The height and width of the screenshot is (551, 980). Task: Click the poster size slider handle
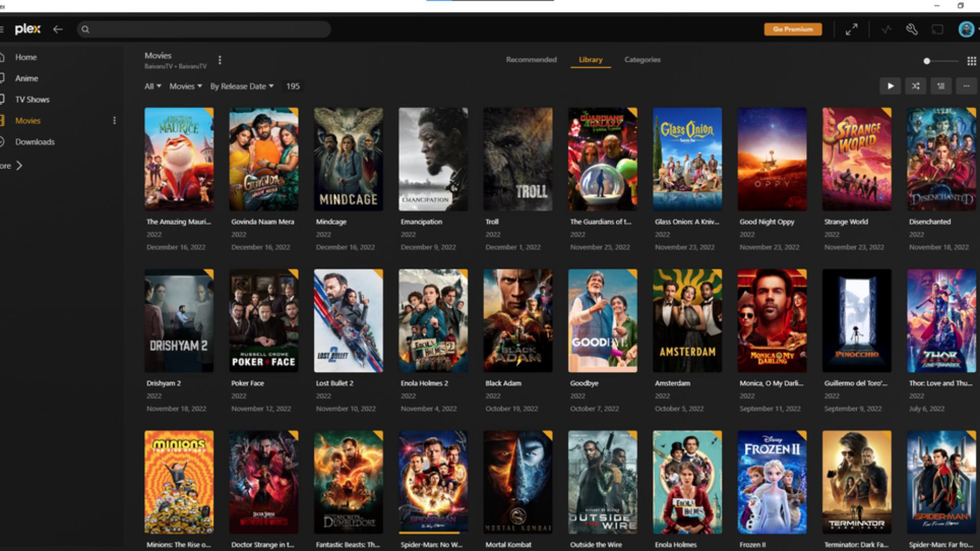(927, 61)
